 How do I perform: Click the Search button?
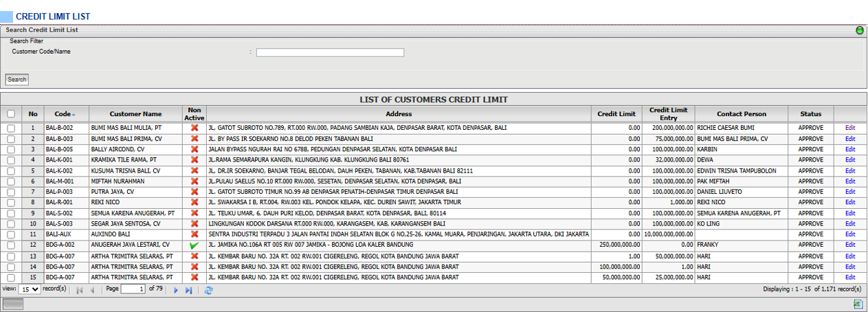click(x=17, y=80)
